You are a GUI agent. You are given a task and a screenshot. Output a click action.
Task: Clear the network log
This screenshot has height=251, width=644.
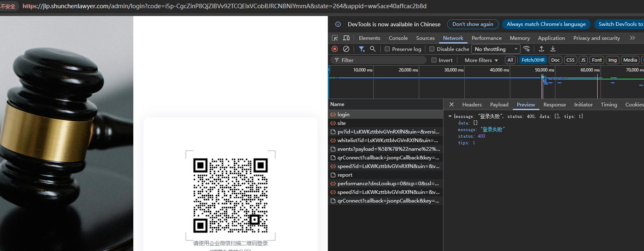click(346, 49)
